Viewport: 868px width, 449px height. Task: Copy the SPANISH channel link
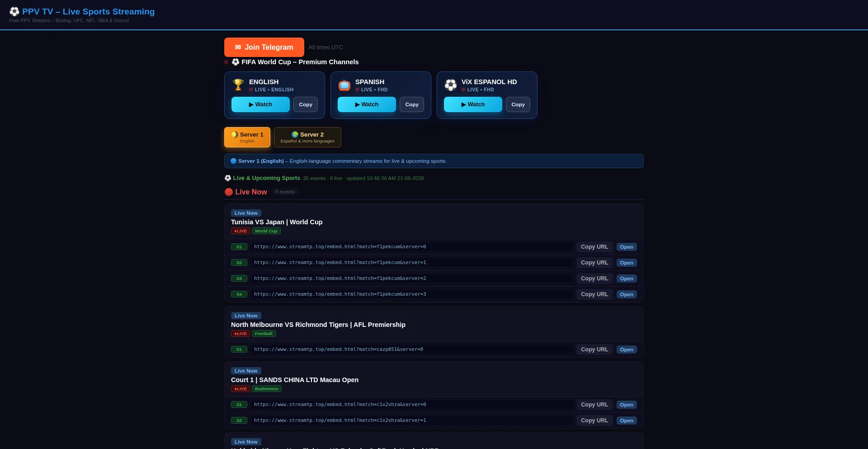[412, 104]
